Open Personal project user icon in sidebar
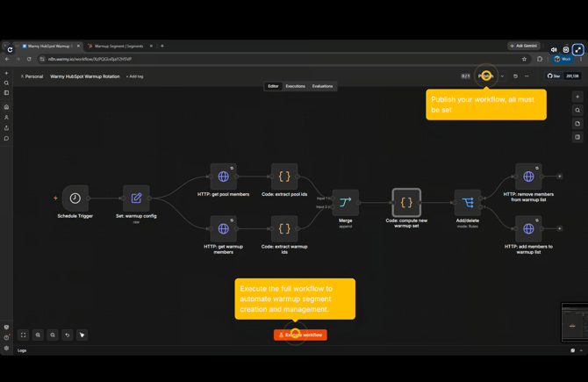Viewport: 588px width, 382px height. 6,118
